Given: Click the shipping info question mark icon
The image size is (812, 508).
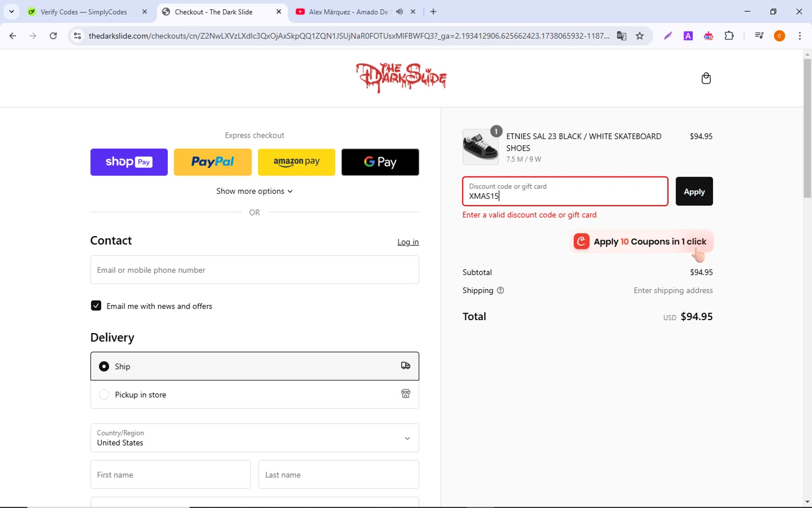Looking at the screenshot, I should [x=500, y=290].
